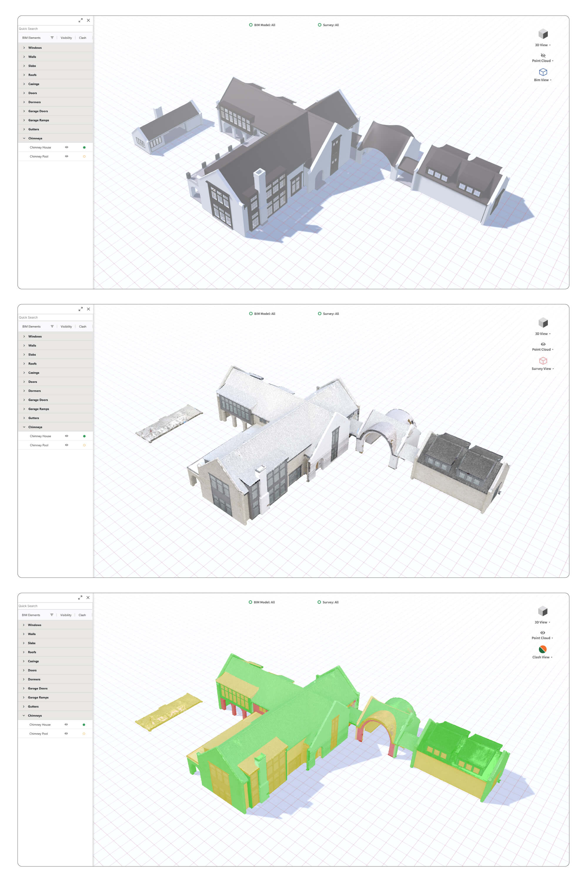Switch to Visibility tab in Bim View panel
588x882 pixels.
click(66, 38)
